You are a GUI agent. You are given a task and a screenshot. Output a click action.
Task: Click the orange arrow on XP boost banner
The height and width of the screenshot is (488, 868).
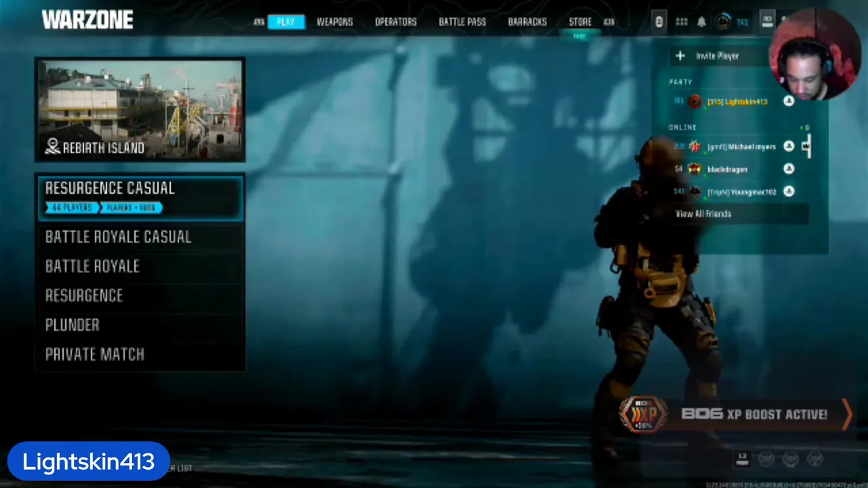[846, 413]
